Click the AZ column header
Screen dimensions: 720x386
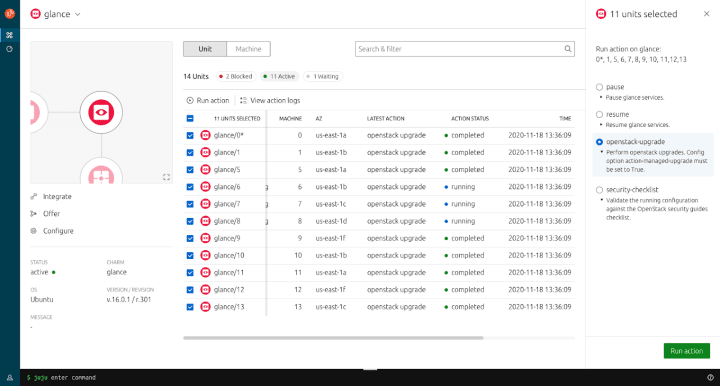(x=319, y=118)
